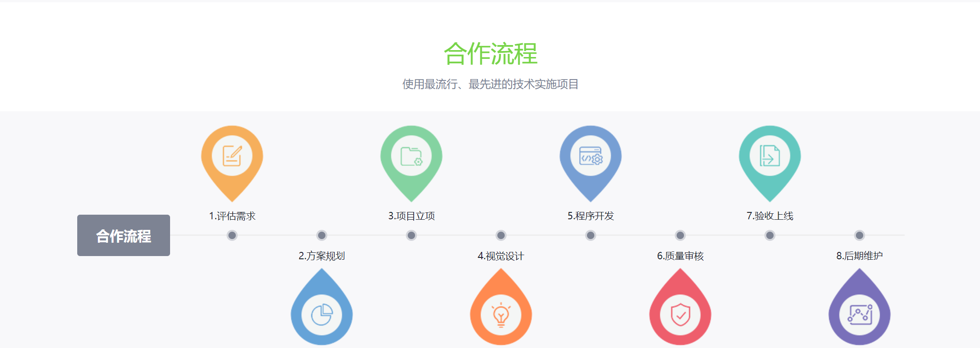Image resolution: width=980 pixels, height=348 pixels.
Task: Click the green 项目立项 folder icon
Action: tap(411, 156)
